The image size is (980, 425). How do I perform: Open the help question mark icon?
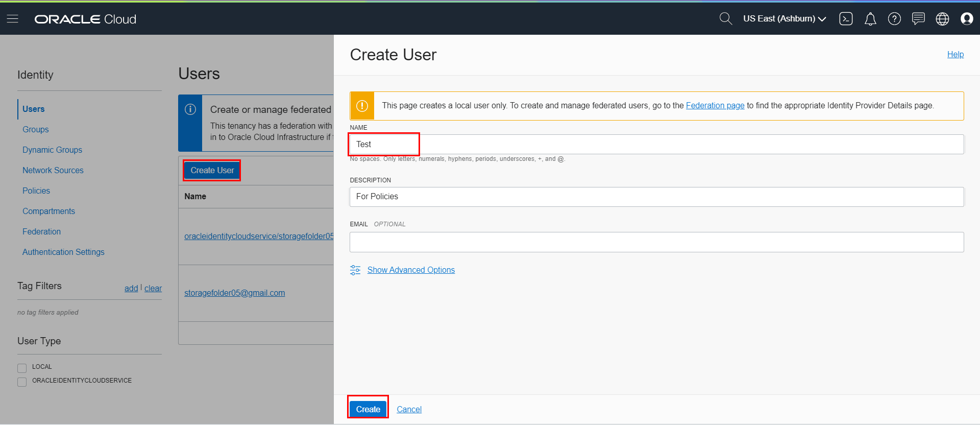(x=894, y=19)
